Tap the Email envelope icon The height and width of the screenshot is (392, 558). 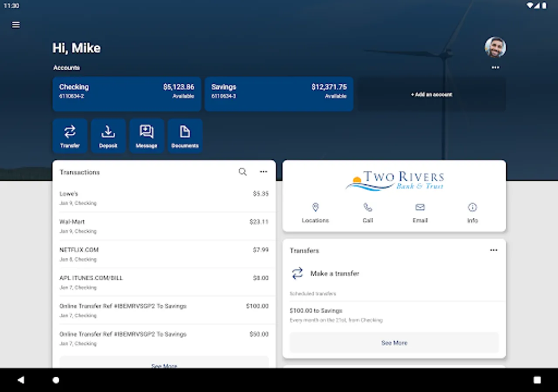[x=420, y=207]
